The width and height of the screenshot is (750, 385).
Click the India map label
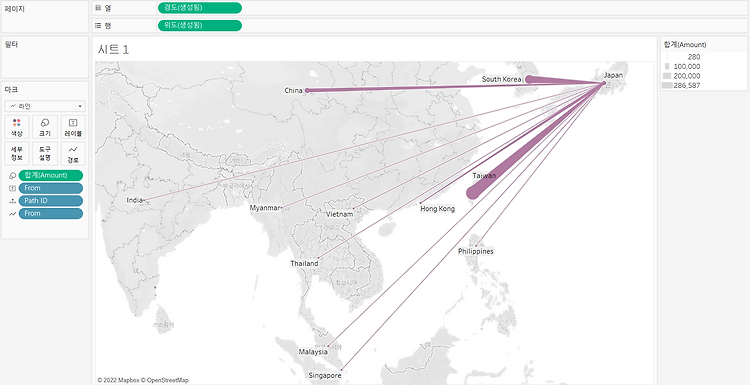[x=135, y=200]
